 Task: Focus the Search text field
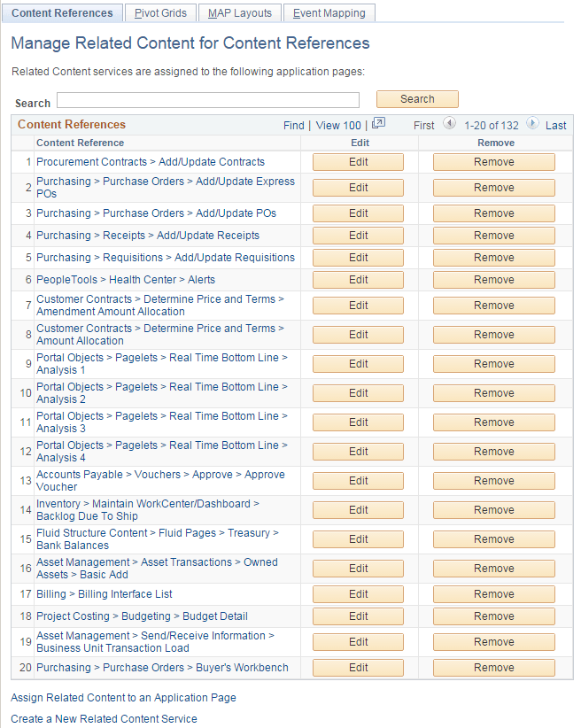pyautogui.click(x=208, y=100)
